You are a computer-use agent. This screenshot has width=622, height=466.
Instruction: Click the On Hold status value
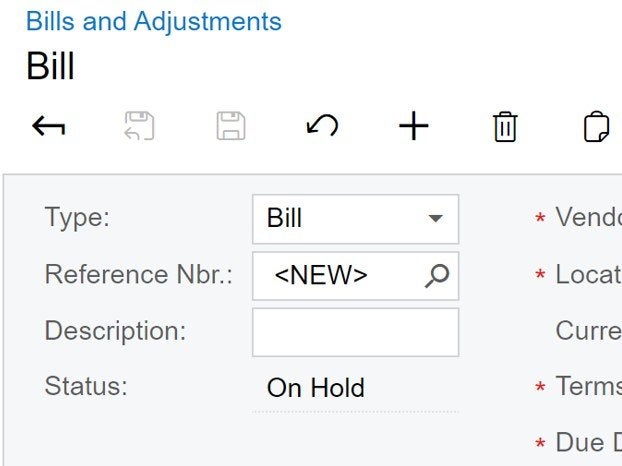pos(316,387)
